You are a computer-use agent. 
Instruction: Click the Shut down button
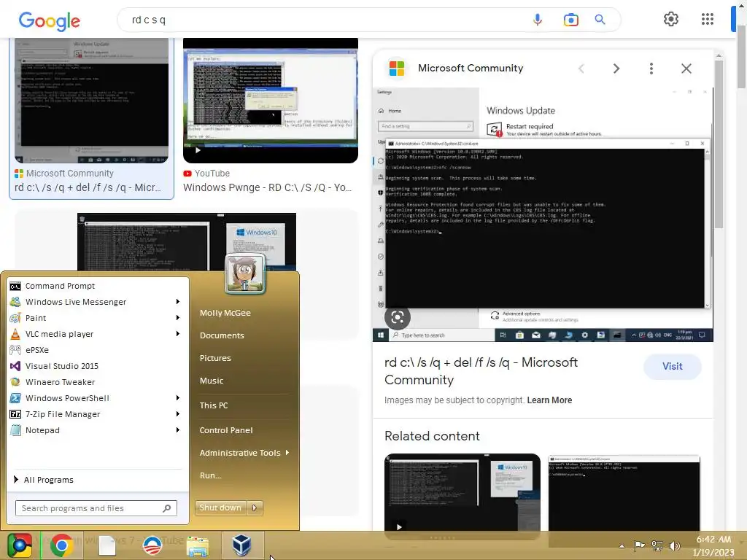click(221, 508)
